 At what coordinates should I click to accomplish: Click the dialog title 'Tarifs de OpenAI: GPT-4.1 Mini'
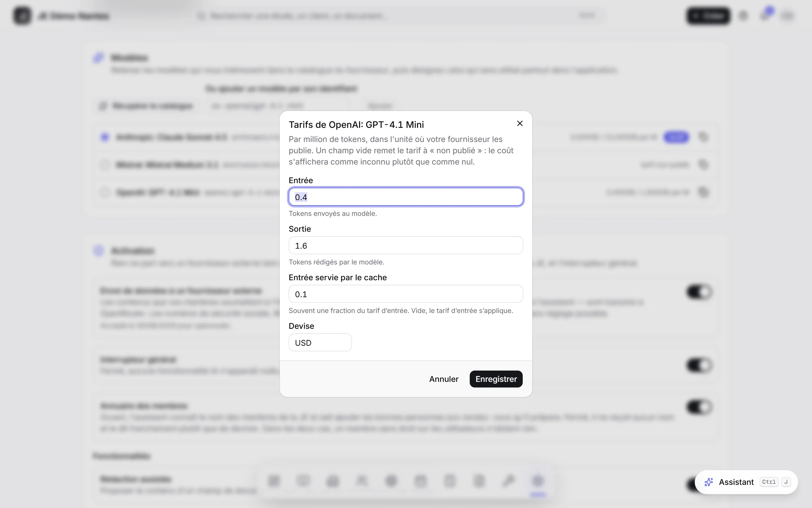pyautogui.click(x=356, y=125)
